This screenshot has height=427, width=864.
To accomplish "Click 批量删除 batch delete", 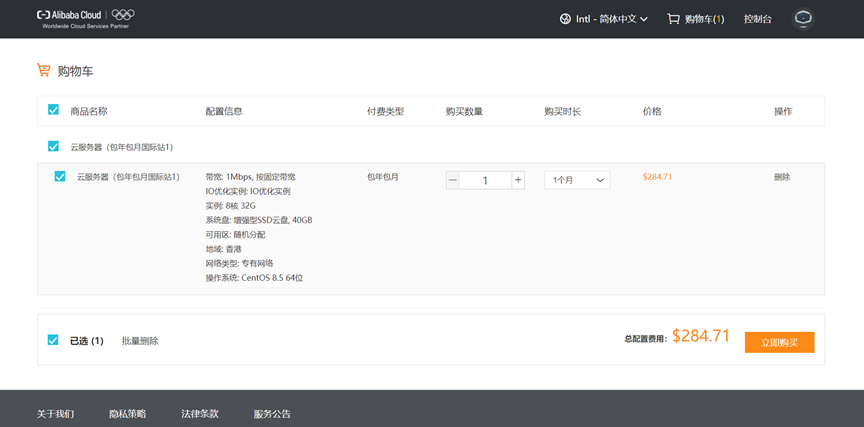I will coord(140,341).
